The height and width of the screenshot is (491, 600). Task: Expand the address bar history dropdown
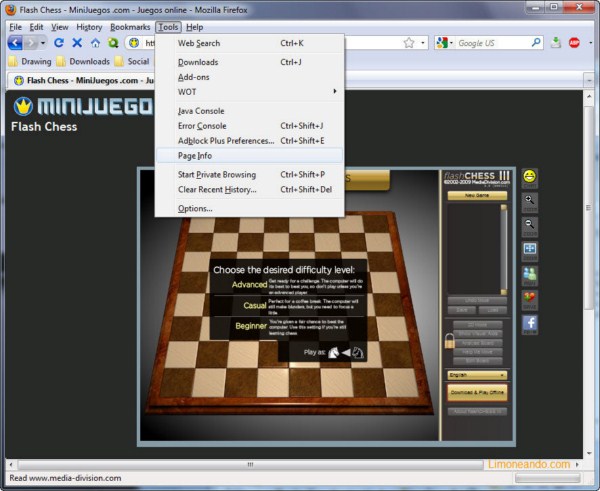[x=422, y=43]
